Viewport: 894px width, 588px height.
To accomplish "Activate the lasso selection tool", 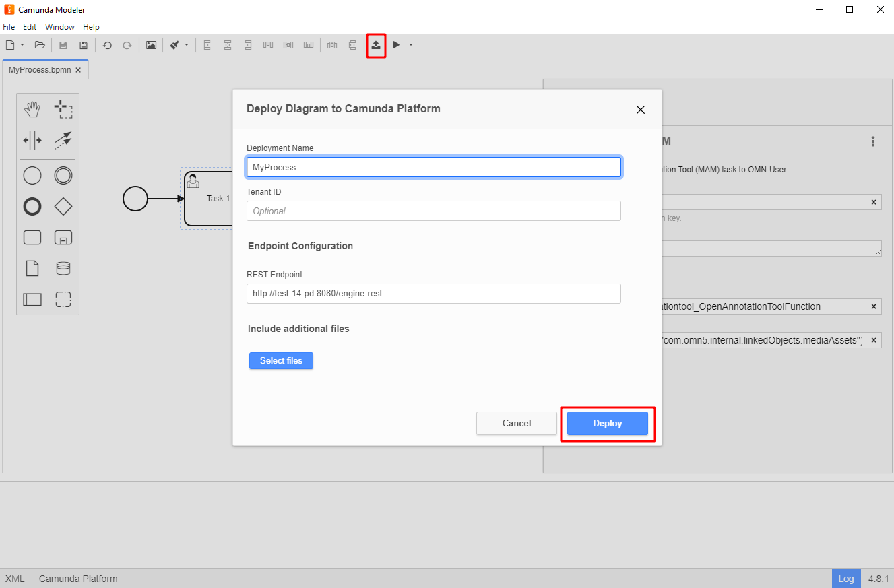I will click(x=63, y=109).
